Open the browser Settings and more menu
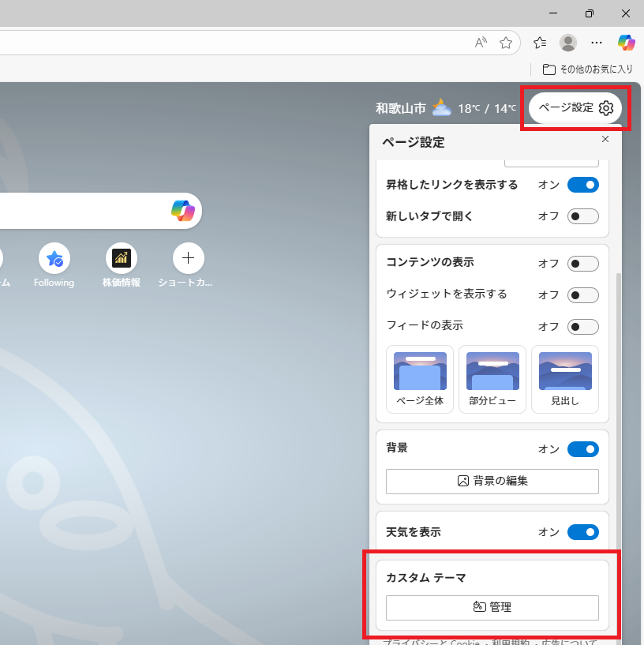Screen dimensions: 644x645 597,43
